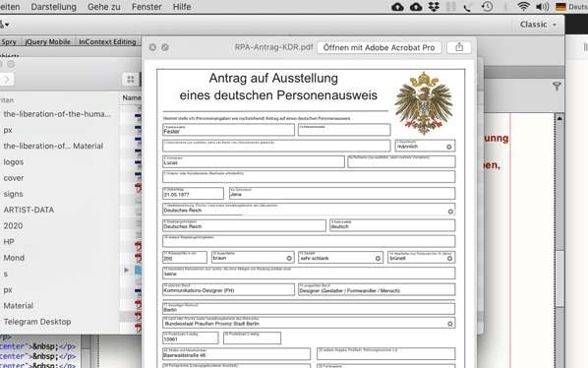Click the Bluetooth status icon

(x=505, y=7)
